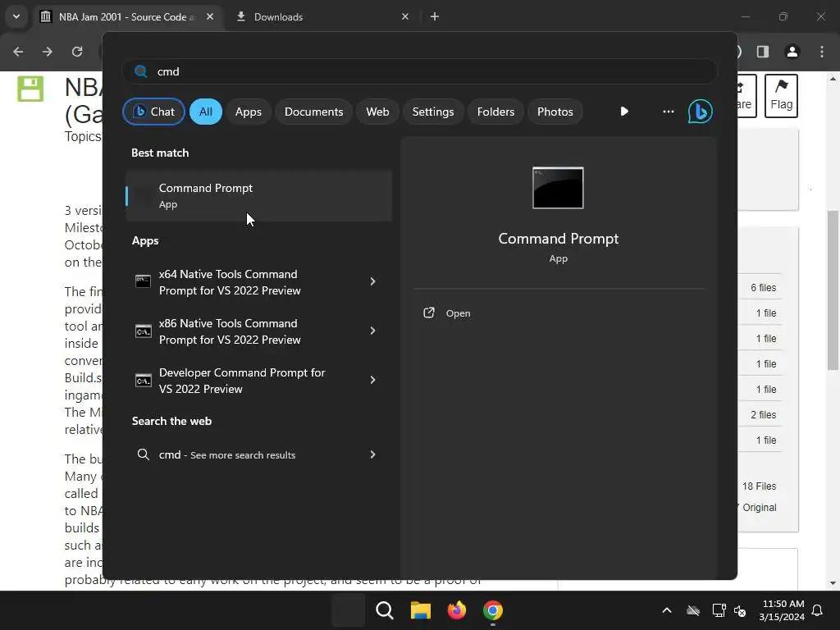This screenshot has width=840, height=630.
Task: Open the notification bell
Action: (x=818, y=610)
